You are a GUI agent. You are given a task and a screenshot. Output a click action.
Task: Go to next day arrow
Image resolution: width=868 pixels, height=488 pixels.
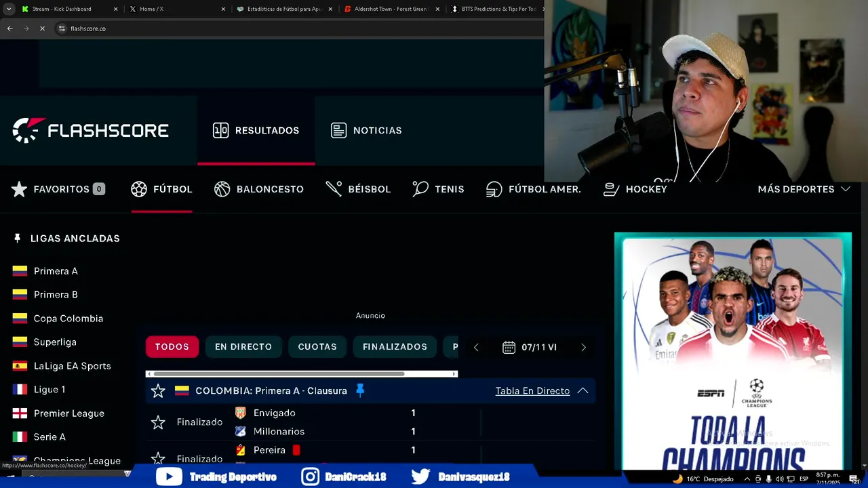(583, 347)
